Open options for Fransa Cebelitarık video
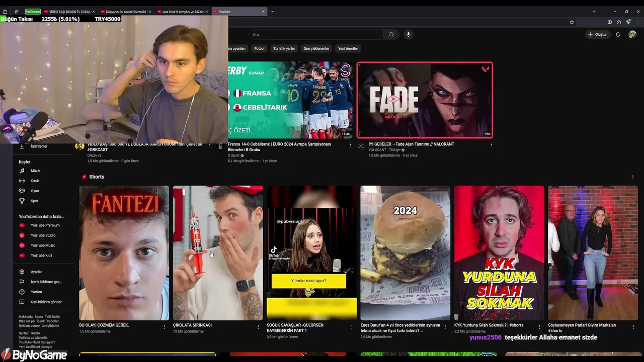 point(351,145)
